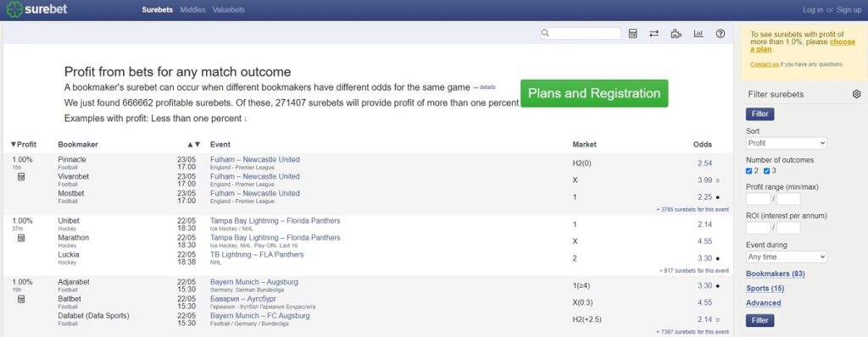Open +617 surebets for this event

click(x=694, y=271)
